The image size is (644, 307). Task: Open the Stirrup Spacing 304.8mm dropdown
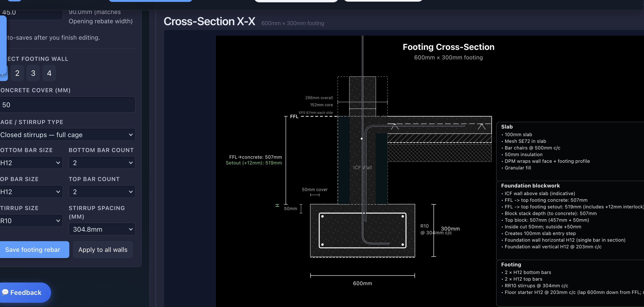coord(102,229)
